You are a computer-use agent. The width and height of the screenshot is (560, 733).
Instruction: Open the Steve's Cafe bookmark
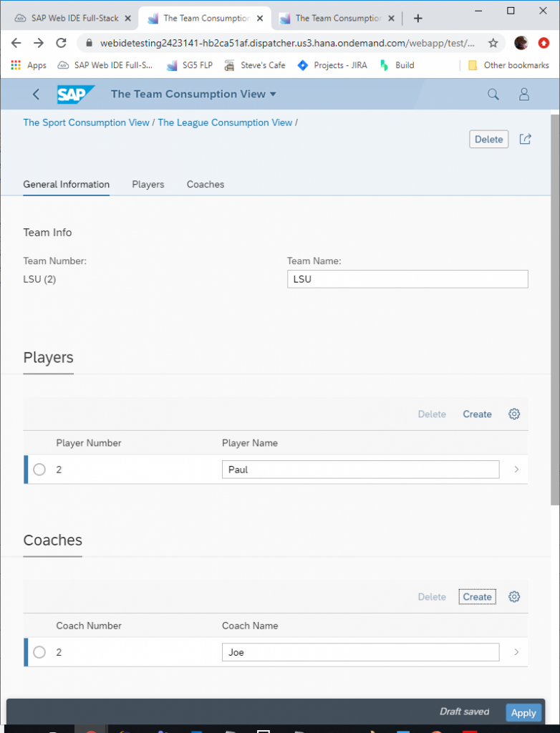[255, 65]
